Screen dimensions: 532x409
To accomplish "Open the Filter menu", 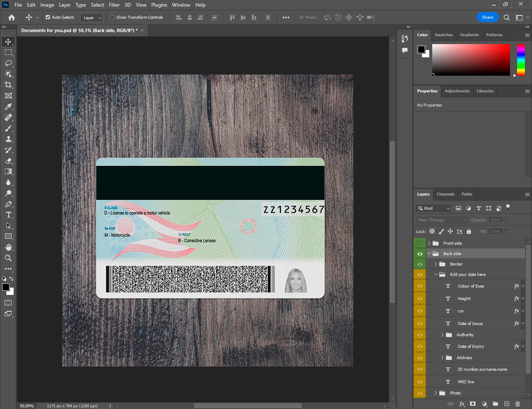I will coord(114,5).
